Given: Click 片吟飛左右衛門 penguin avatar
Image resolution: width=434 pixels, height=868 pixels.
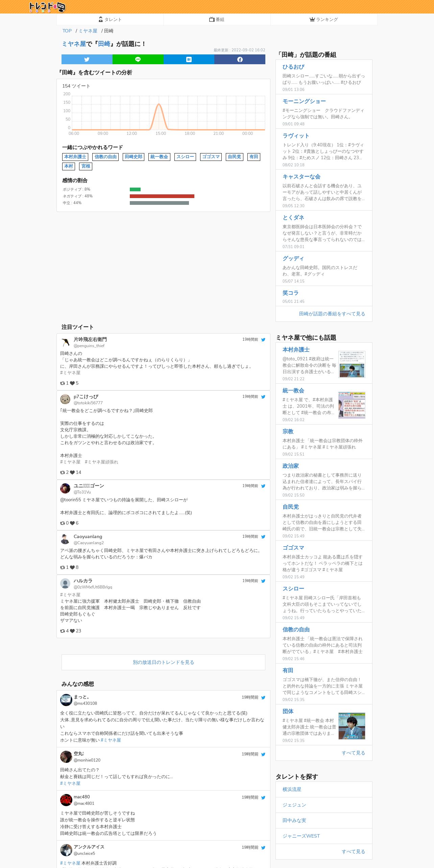Looking at the screenshot, I should coord(65,342).
